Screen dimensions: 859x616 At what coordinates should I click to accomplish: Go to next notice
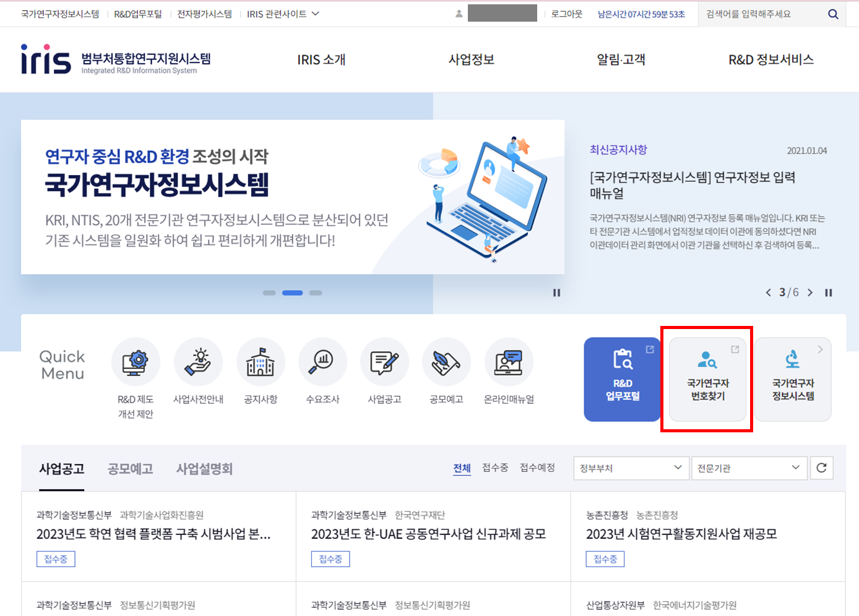[810, 293]
